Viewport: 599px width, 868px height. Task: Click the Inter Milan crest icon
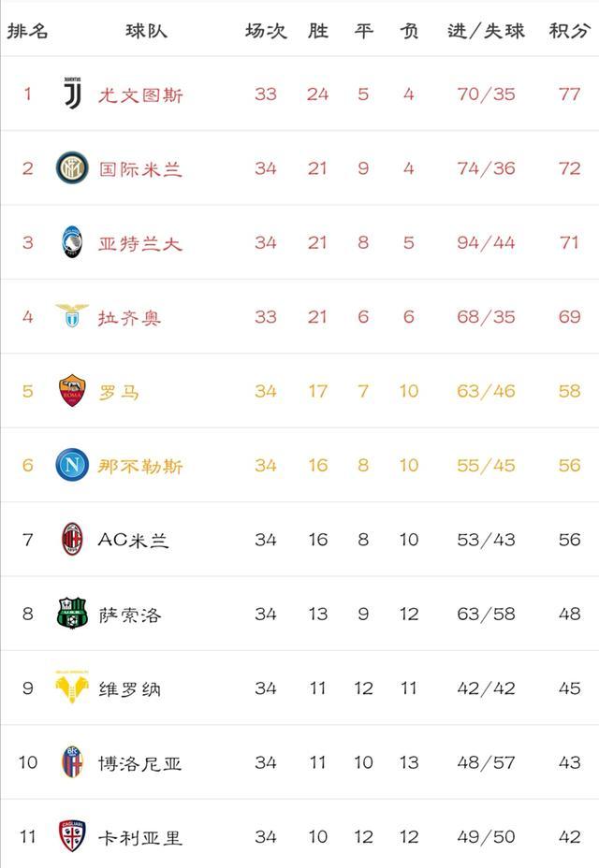pyautogui.click(x=72, y=167)
